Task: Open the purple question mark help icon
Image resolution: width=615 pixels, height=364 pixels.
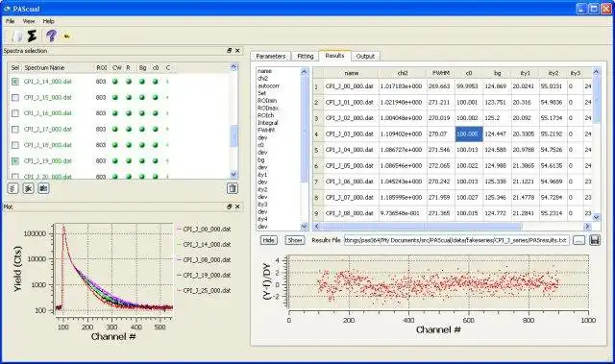Action: click(51, 36)
